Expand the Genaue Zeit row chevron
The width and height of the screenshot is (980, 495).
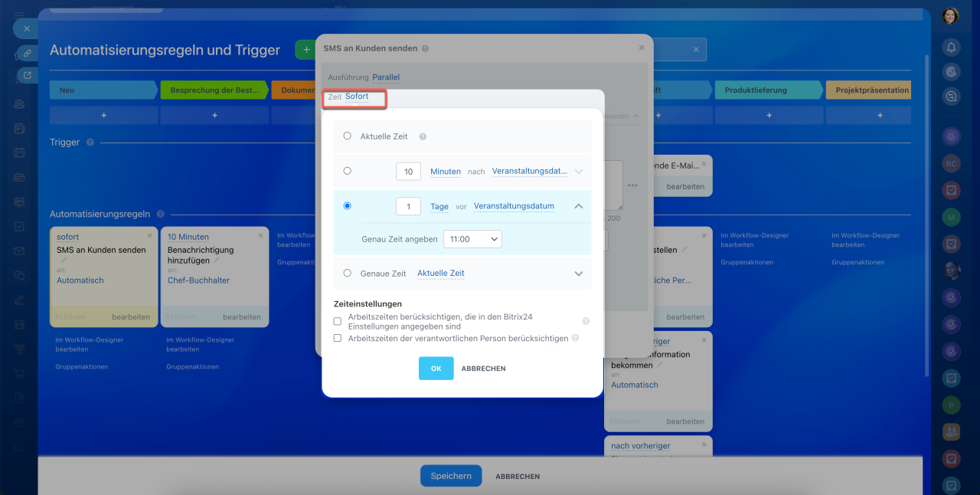[x=579, y=274]
